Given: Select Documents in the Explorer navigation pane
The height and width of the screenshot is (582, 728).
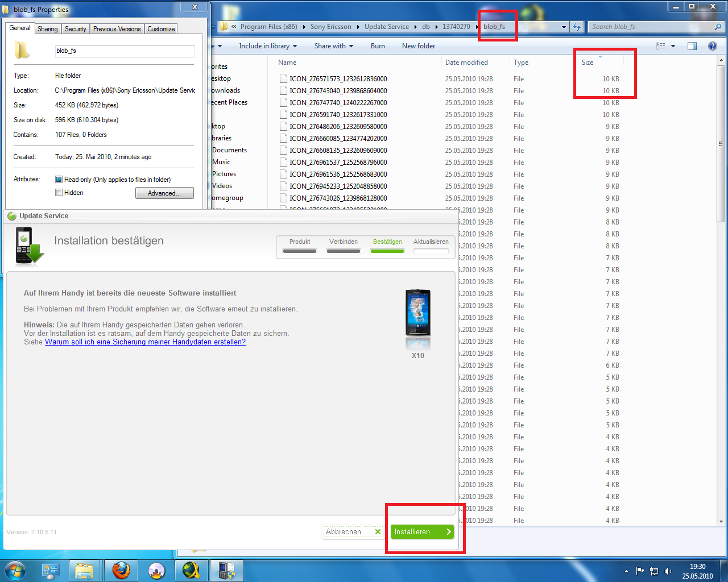Looking at the screenshot, I should coord(229,150).
